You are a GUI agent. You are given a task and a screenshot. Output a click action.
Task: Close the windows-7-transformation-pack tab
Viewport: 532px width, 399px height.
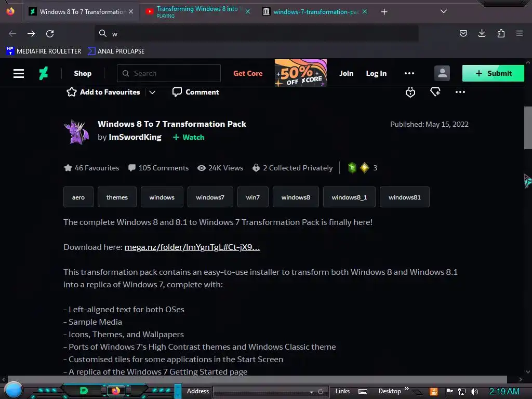pos(365,11)
